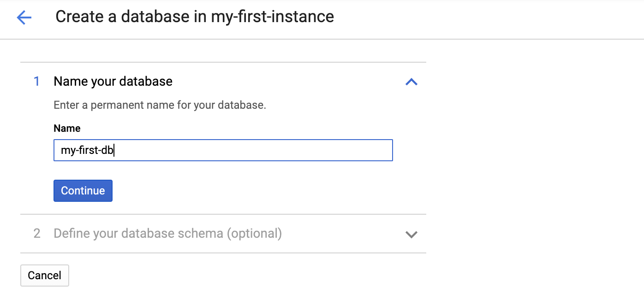
Task: Click the back arrow icon
Action: click(24, 18)
